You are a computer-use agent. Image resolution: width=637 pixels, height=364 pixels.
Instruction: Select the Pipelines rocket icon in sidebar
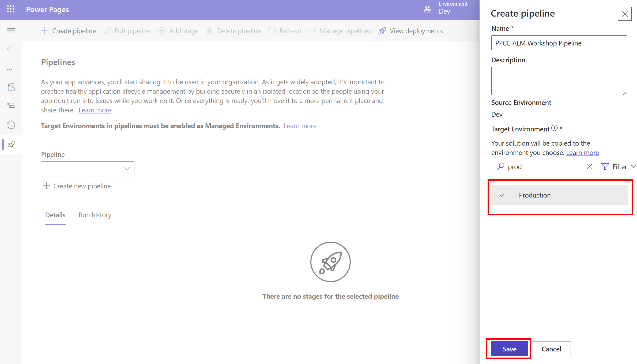pos(11,145)
